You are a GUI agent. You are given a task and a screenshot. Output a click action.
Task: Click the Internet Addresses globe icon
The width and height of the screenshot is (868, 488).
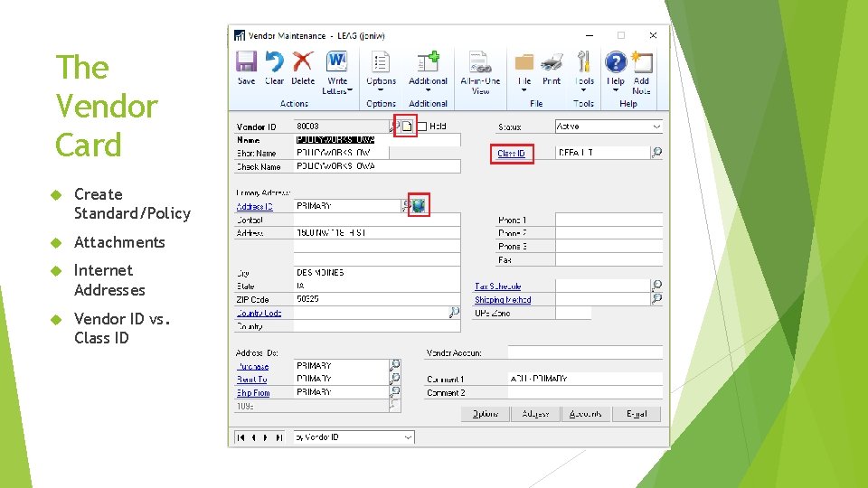[x=419, y=206]
